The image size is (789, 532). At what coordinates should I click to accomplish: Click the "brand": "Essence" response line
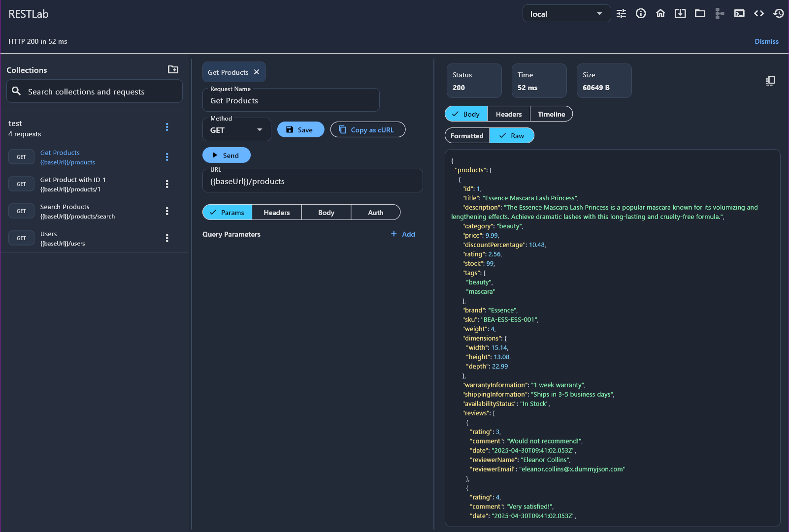490,310
